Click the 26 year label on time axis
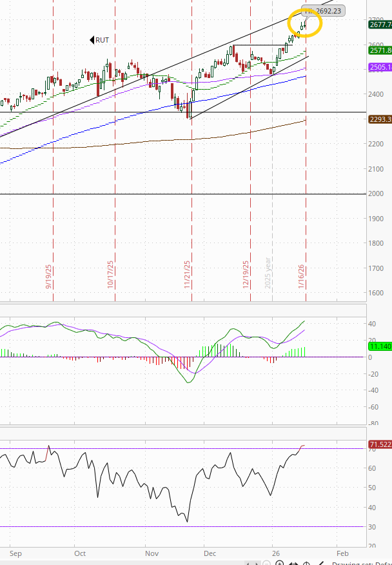392x565 pixels. [x=276, y=553]
